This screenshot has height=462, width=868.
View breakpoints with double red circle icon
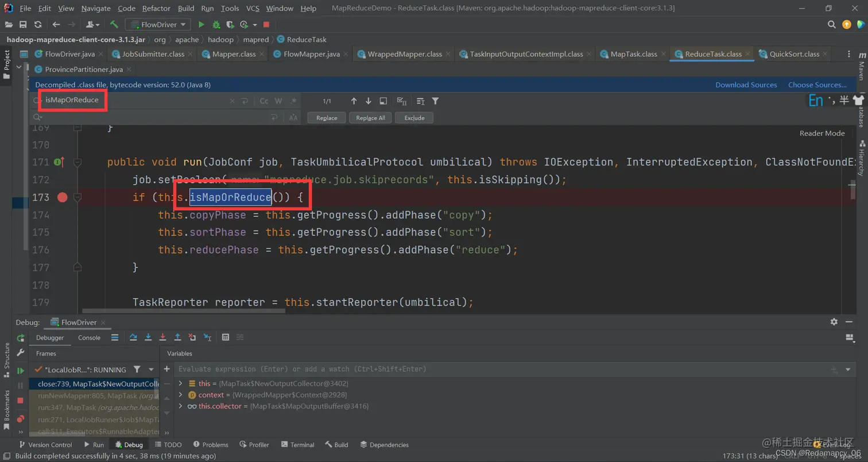21,418
